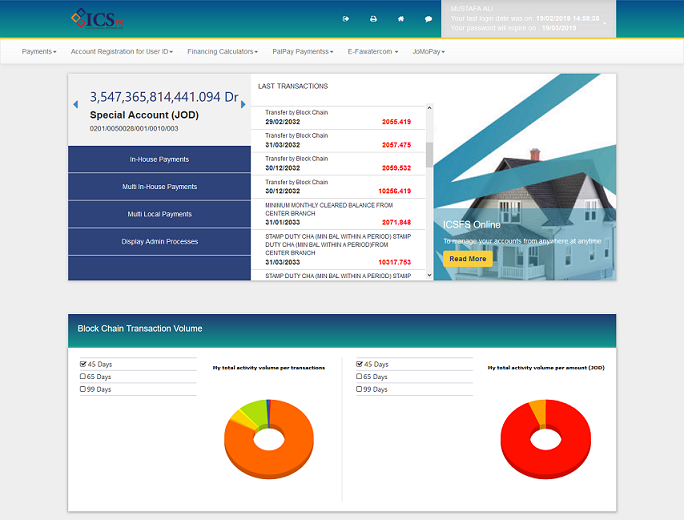
Task: Click scroll up arrow in transactions list
Action: coord(429,108)
